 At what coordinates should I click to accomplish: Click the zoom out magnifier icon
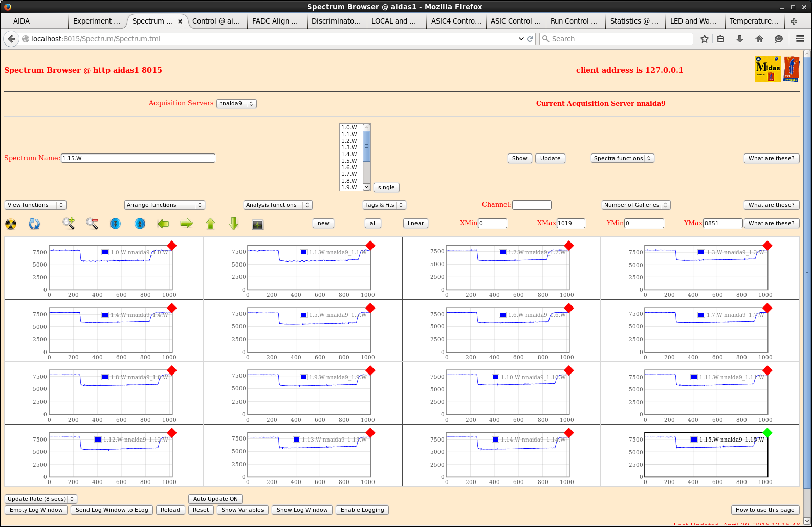pyautogui.click(x=92, y=224)
